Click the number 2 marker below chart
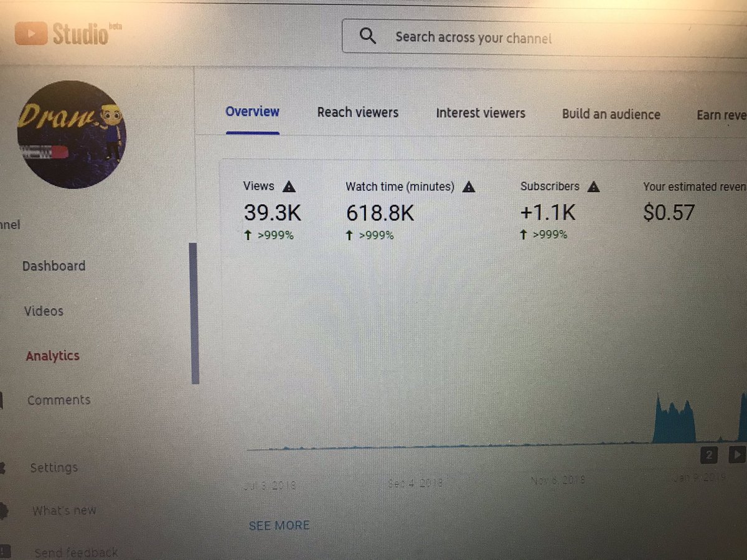Image resolution: width=747 pixels, height=560 pixels. tap(710, 455)
